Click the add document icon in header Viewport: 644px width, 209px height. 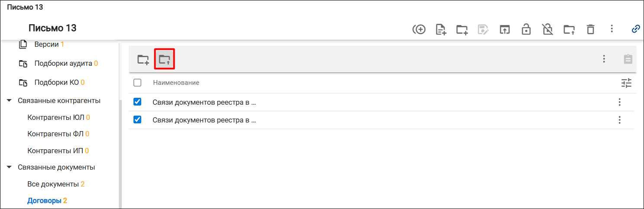tap(441, 29)
